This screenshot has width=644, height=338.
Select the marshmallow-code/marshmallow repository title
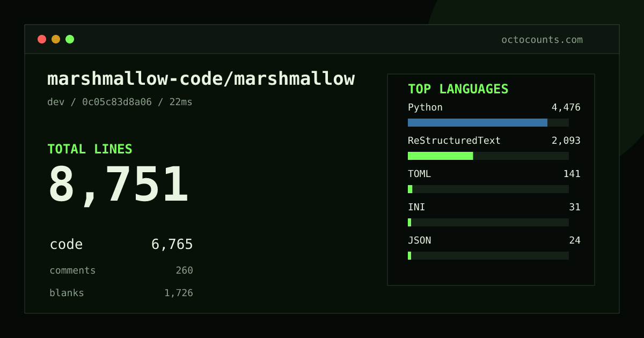point(201,79)
